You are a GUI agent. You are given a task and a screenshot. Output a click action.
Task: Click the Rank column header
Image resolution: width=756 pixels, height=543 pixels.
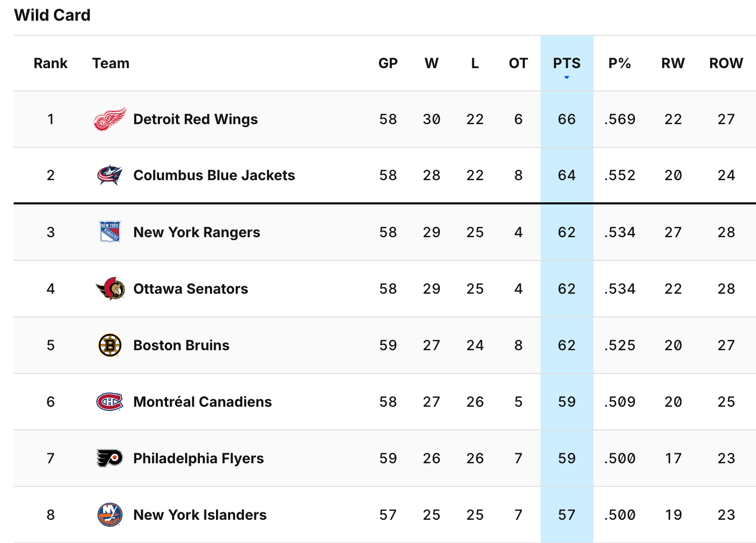[50, 63]
